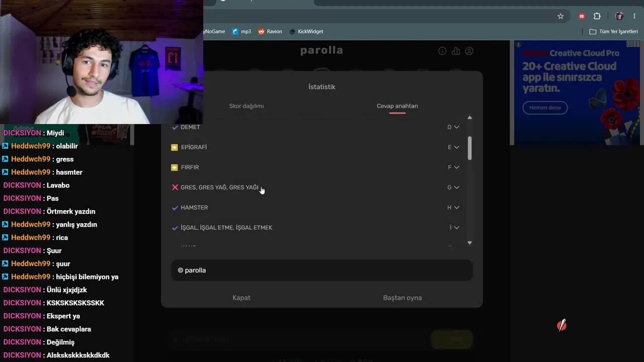Click the answer list scroll-down arrow
Screen dimensions: 644x362
[x=469, y=243]
